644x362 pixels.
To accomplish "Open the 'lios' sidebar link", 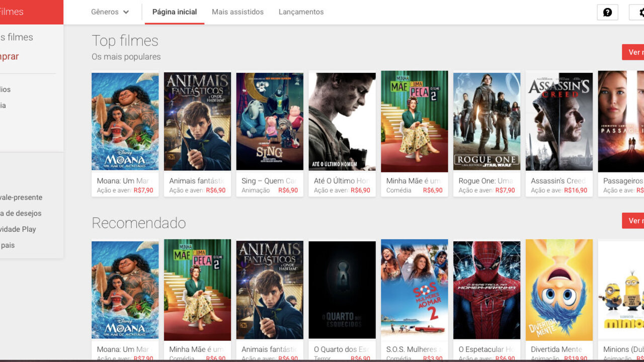I will (6, 89).
